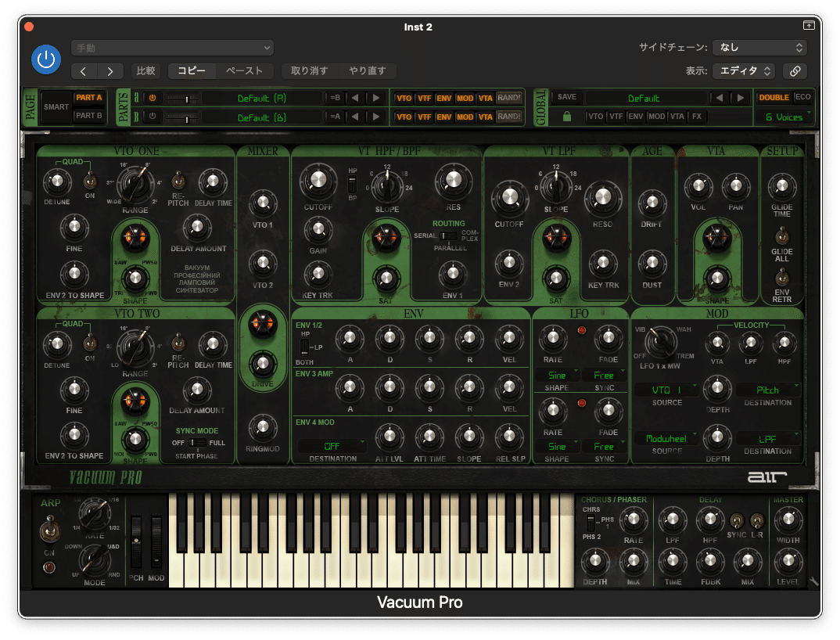Toggle the plugin power button
The width and height of the screenshot is (840, 640).
coord(46,59)
